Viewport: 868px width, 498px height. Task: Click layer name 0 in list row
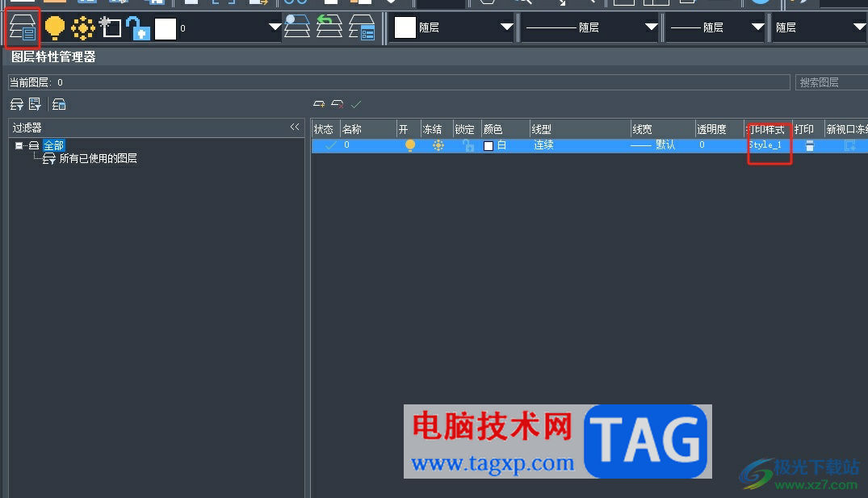[346, 145]
